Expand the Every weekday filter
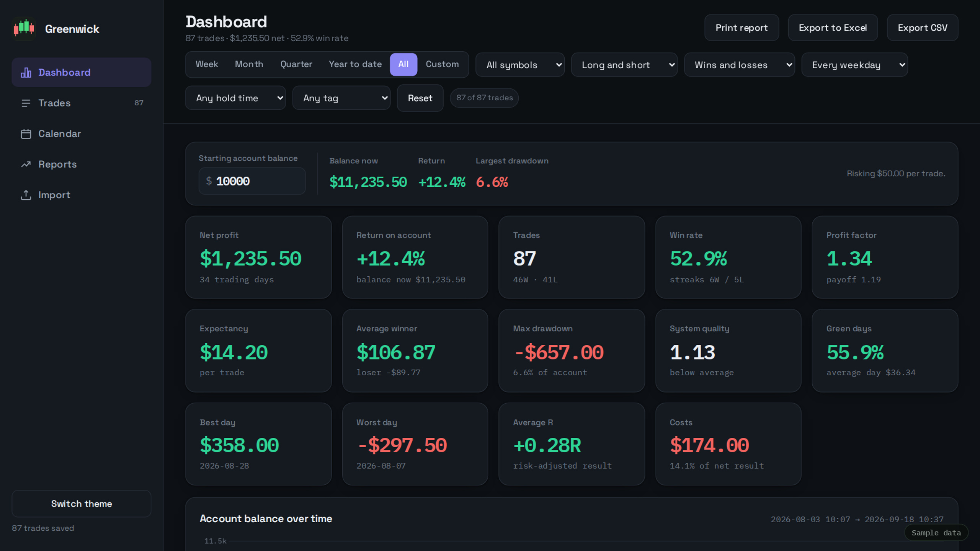 (854, 65)
